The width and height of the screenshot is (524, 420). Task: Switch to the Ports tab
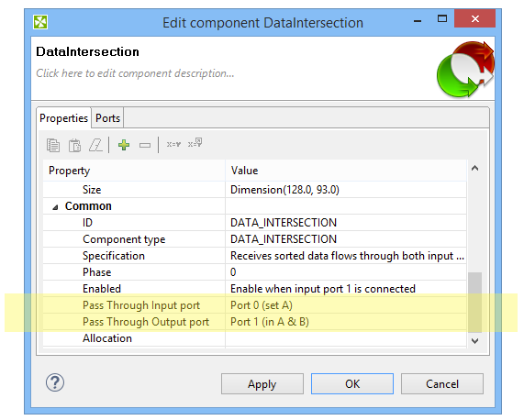[107, 118]
